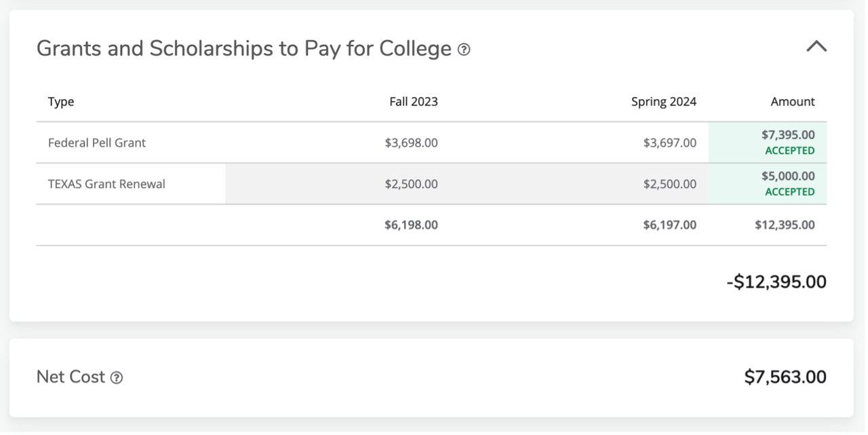Image resolution: width=868 pixels, height=435 pixels.
Task: Select the Pell Grant Fall amount $3,698.00
Action: click(x=411, y=143)
